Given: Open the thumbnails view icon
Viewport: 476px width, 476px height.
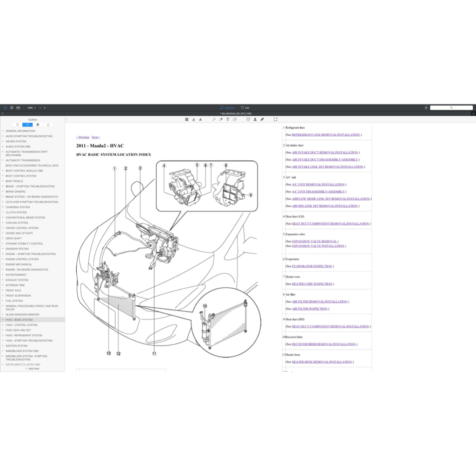Looking at the screenshot, I should 12,107.
